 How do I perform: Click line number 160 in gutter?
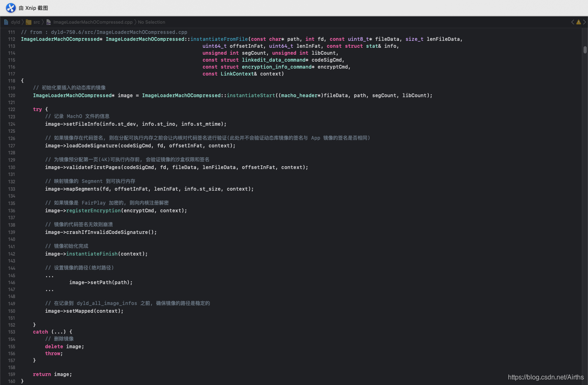coord(11,381)
